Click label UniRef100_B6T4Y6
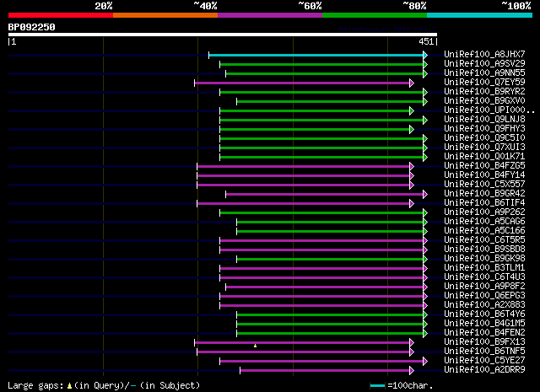Viewport: 540px width, 392px height. coord(484,314)
